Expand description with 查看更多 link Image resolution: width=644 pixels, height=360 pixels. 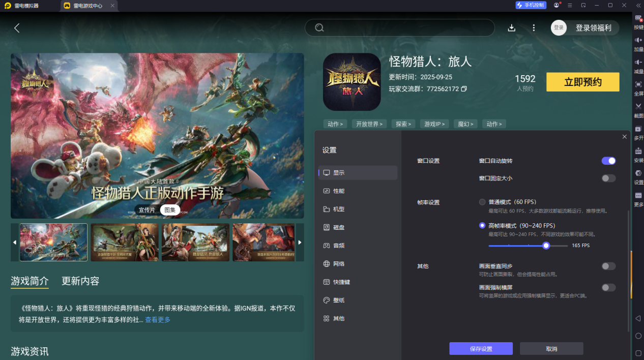pos(158,320)
